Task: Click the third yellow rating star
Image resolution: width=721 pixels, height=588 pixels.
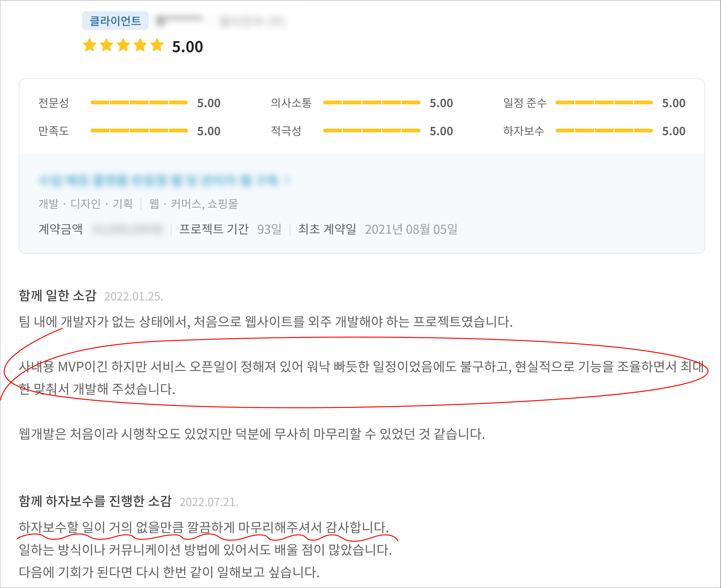Action: (123, 45)
